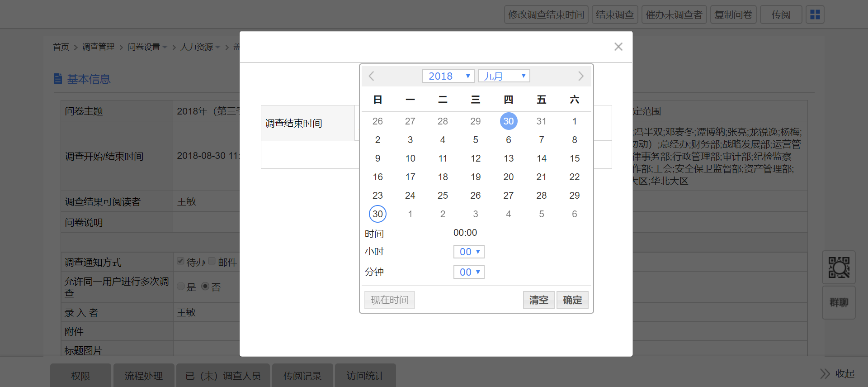The width and height of the screenshot is (868, 387).
Task: Pick September 29 in the calendar
Action: coord(575,196)
